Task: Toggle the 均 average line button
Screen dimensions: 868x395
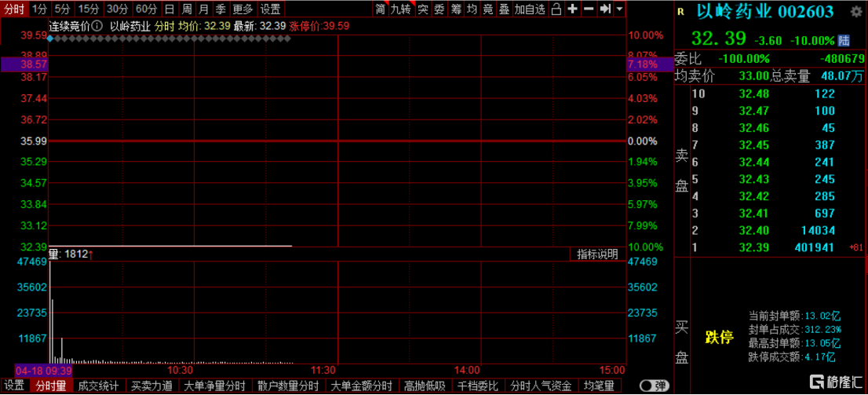Action: 472,9
